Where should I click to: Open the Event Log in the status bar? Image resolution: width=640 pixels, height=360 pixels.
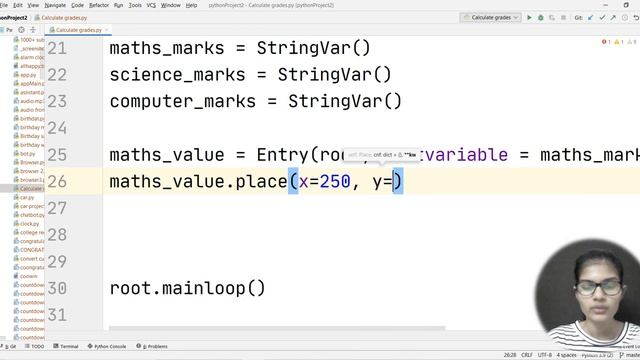[629, 347]
